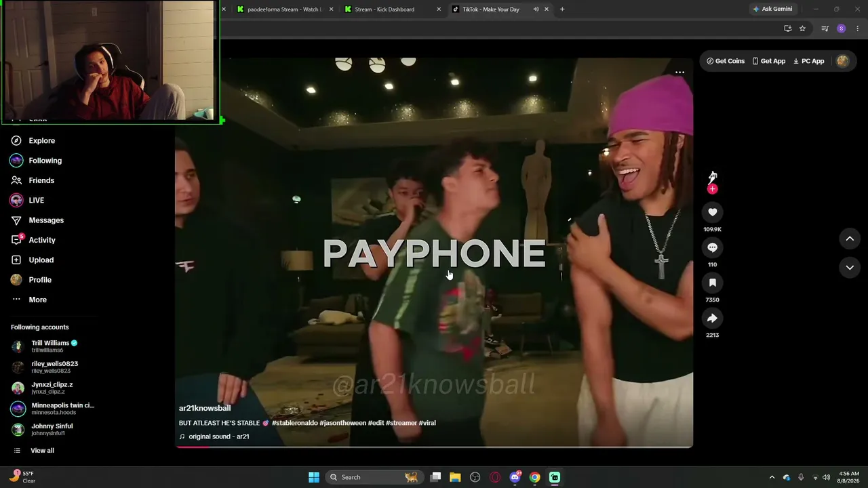Open the account avatar menu in TikTok header
Screen dimensions: 868x488
[x=842, y=61]
